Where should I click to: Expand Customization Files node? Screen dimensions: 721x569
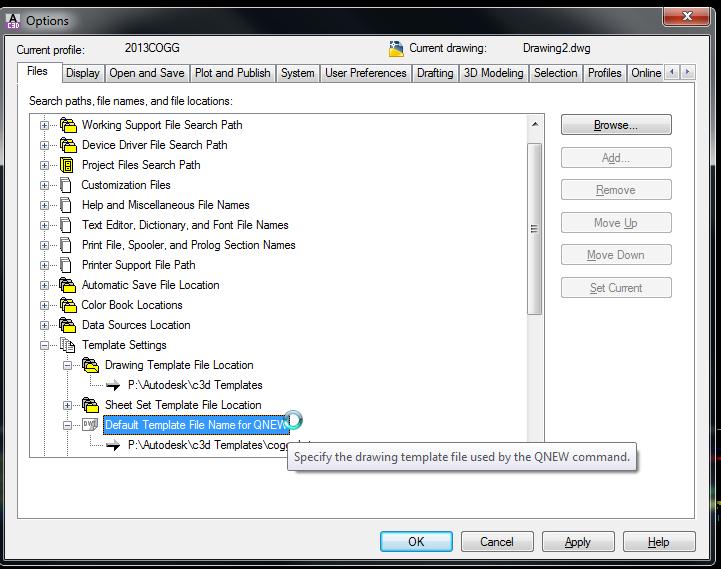coord(44,185)
